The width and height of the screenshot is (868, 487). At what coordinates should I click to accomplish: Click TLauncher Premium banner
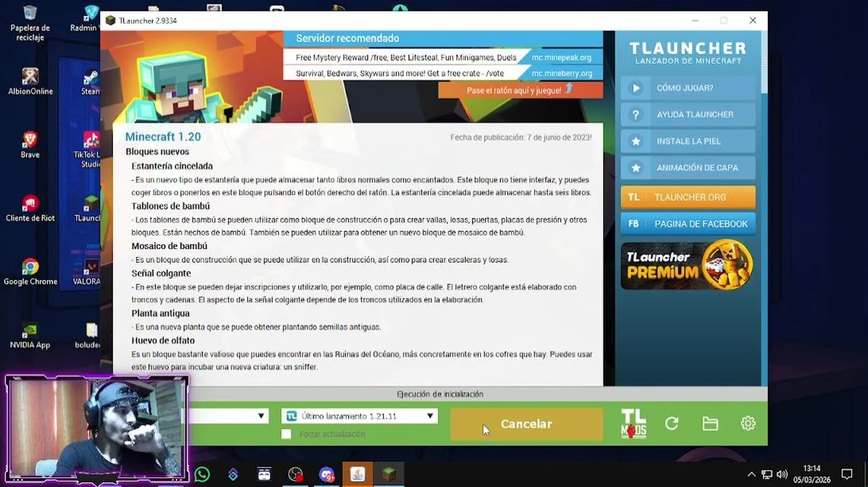688,265
